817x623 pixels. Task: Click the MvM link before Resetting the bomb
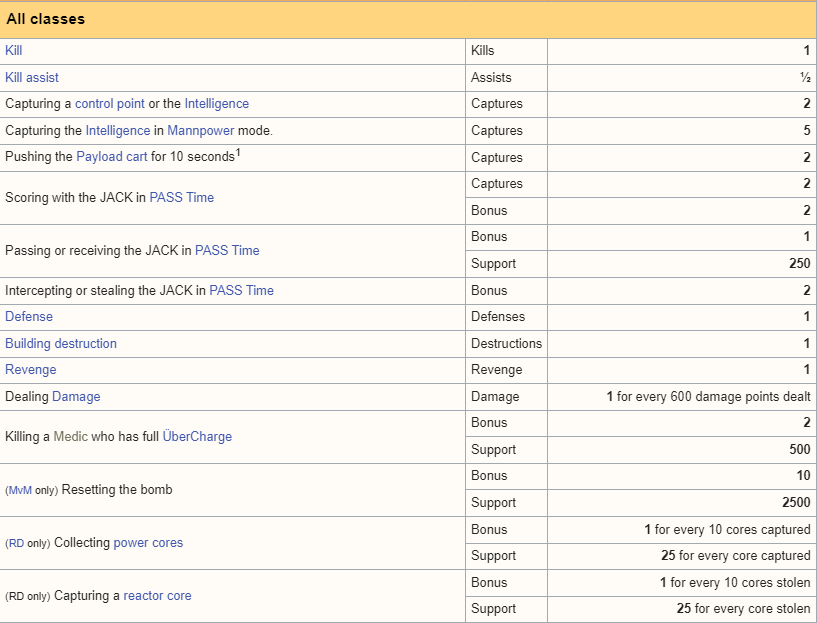20,491
